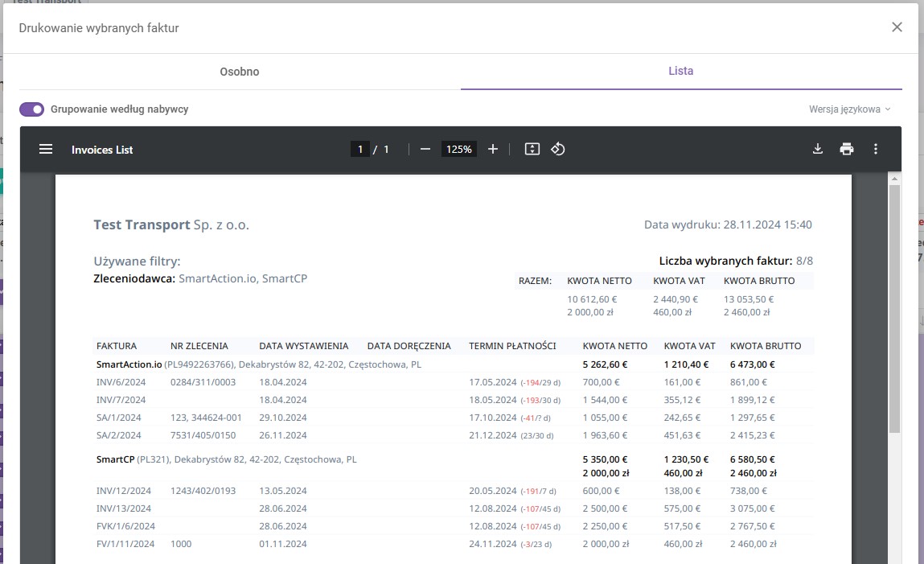924x564 pixels.
Task: Click the Test Transport company name
Action: [x=171, y=224]
